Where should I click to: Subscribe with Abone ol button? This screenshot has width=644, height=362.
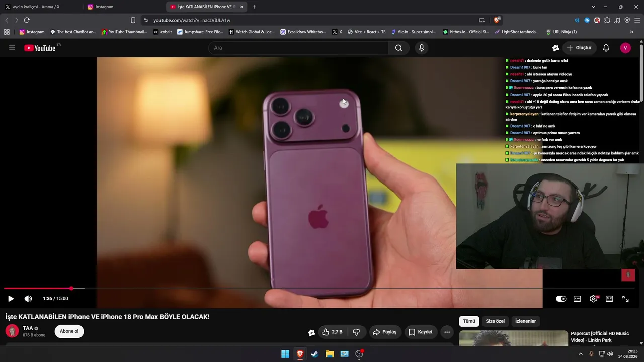(x=69, y=331)
